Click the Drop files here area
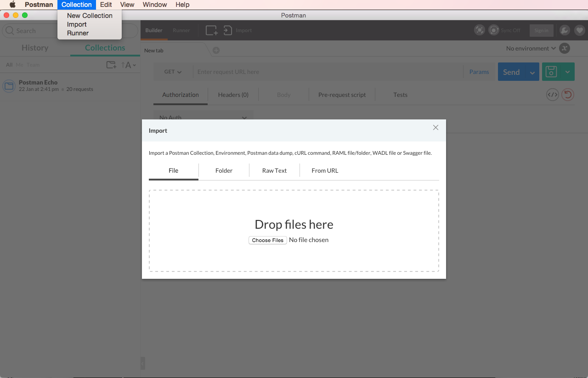The height and width of the screenshot is (378, 588). 294,231
